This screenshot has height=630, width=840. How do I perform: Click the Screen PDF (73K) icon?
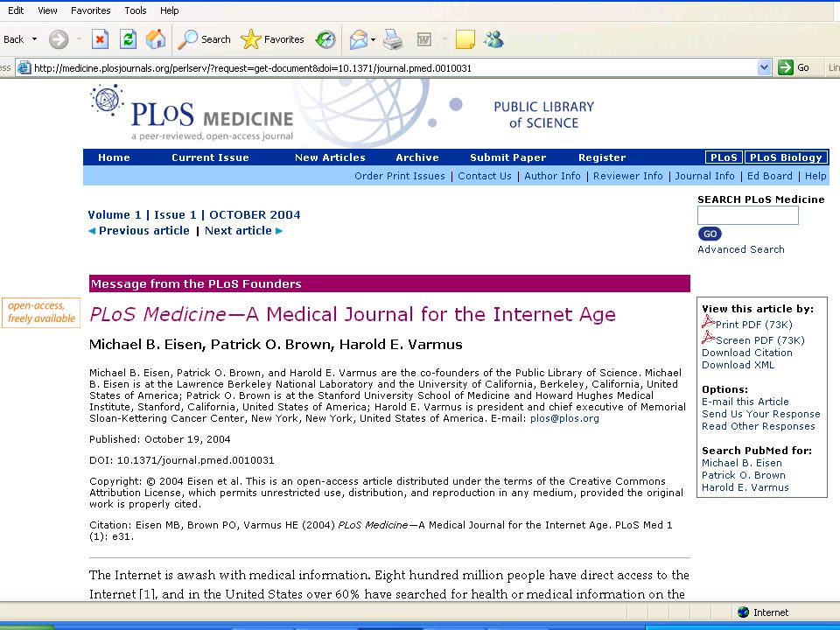click(x=708, y=338)
